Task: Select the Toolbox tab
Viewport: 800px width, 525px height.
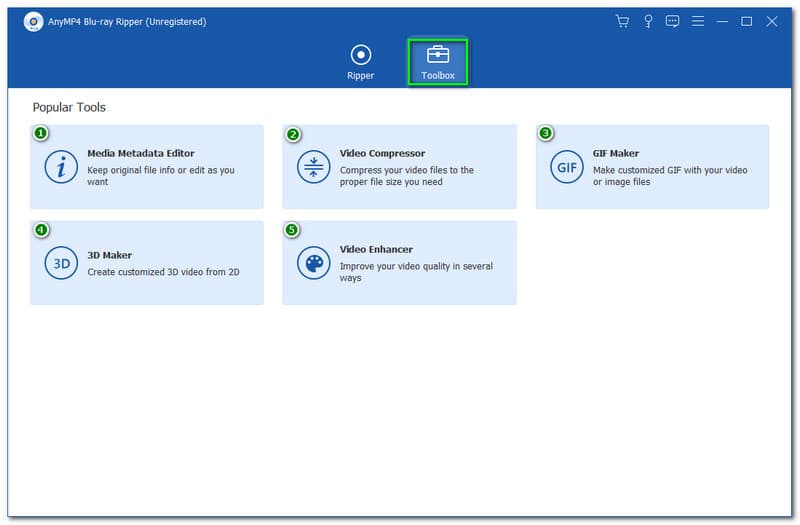Action: coord(438,62)
